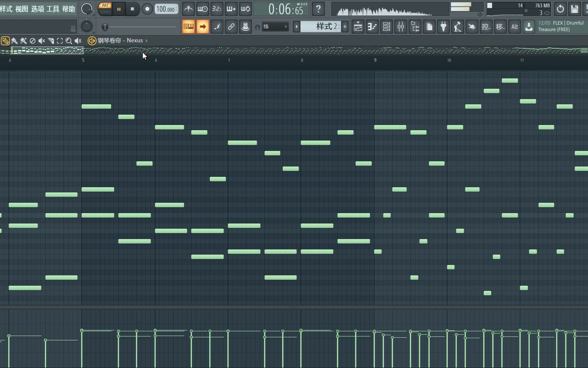Click the main volume knob
Viewport: 588px width, 368px height.
pos(87,9)
